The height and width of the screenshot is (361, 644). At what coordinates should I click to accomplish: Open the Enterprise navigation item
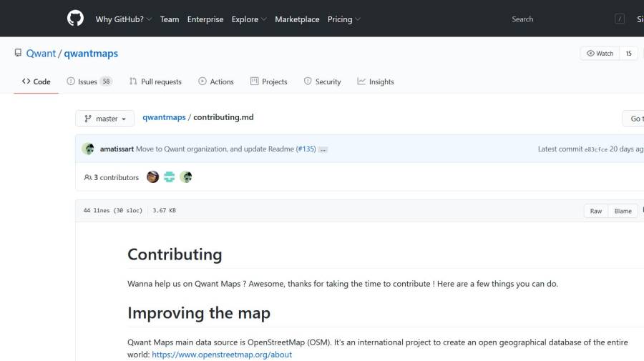(205, 19)
